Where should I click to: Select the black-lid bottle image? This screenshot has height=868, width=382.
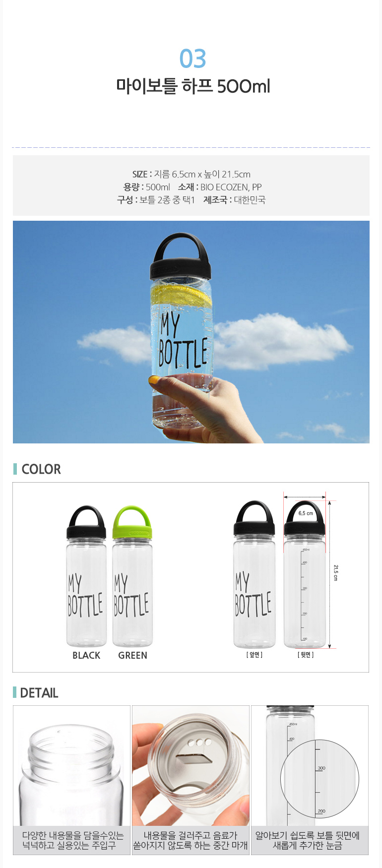coord(86,576)
